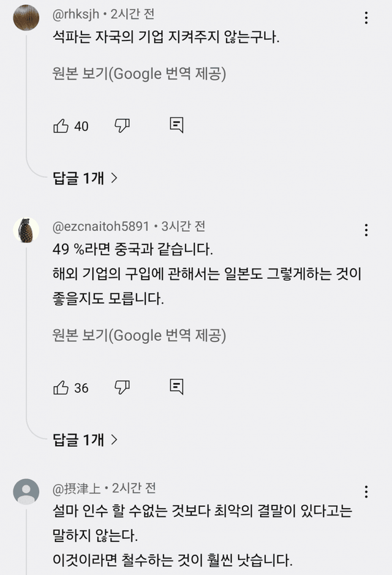Visit the @ezcnaitoh5891 channel username
The image size is (392, 575).
(101, 226)
